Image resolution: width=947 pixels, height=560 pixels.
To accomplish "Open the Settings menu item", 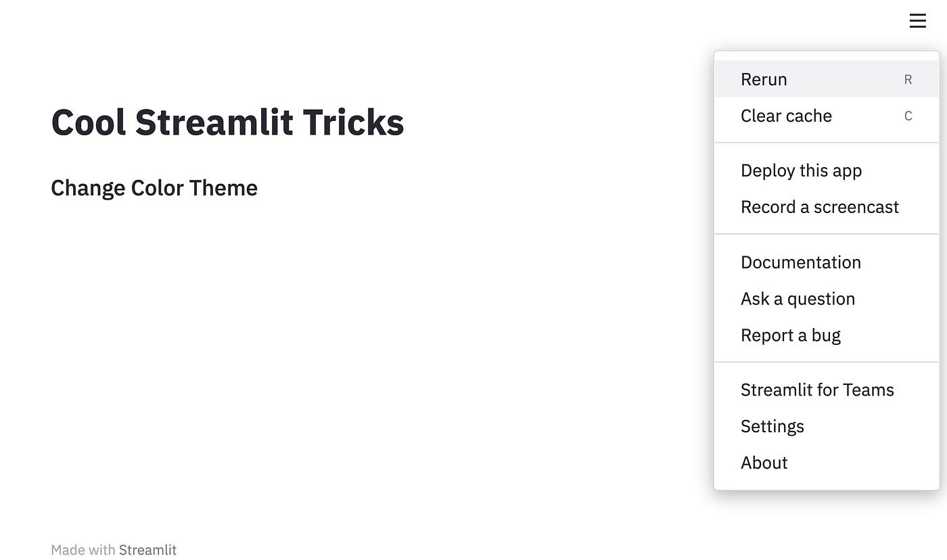I will tap(772, 426).
